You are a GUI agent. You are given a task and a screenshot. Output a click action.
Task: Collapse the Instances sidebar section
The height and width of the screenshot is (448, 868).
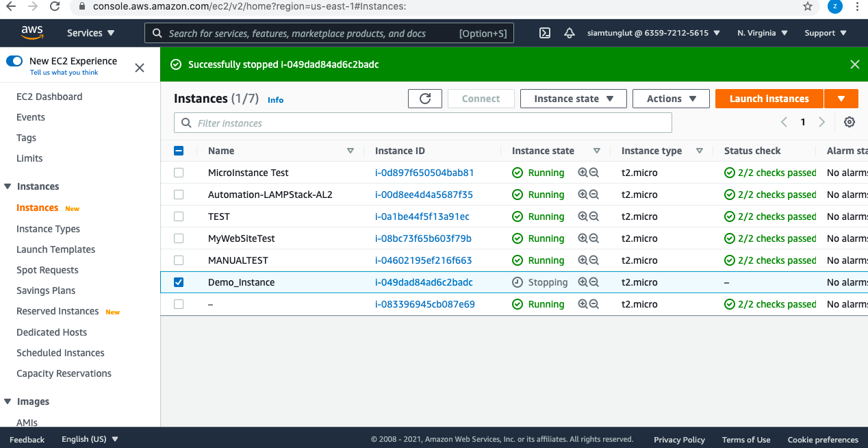8,186
